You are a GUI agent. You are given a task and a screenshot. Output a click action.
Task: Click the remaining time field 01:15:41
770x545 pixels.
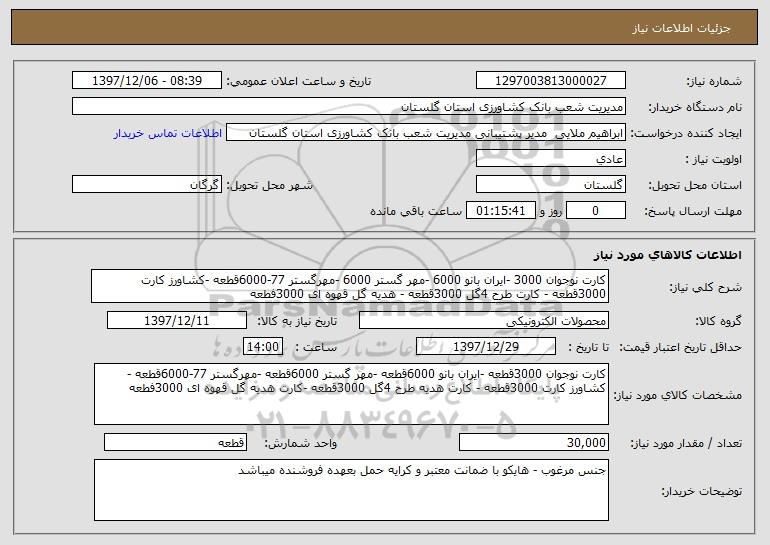coord(500,210)
